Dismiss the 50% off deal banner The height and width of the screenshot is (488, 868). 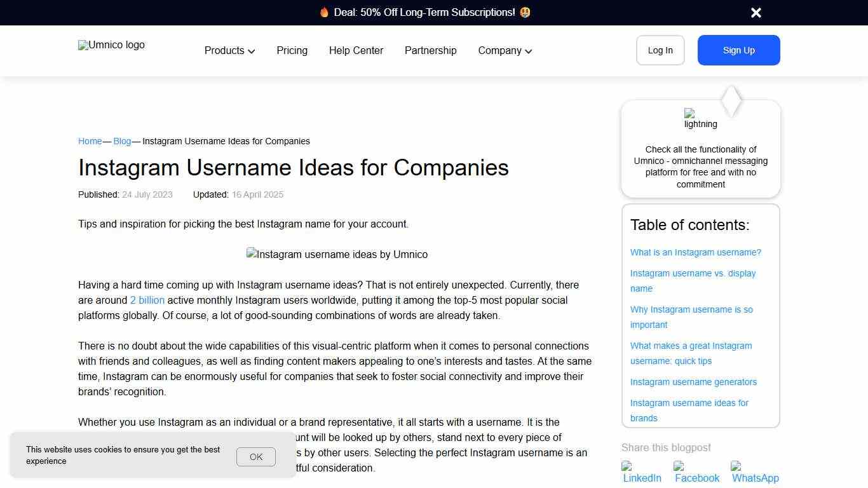[756, 12]
